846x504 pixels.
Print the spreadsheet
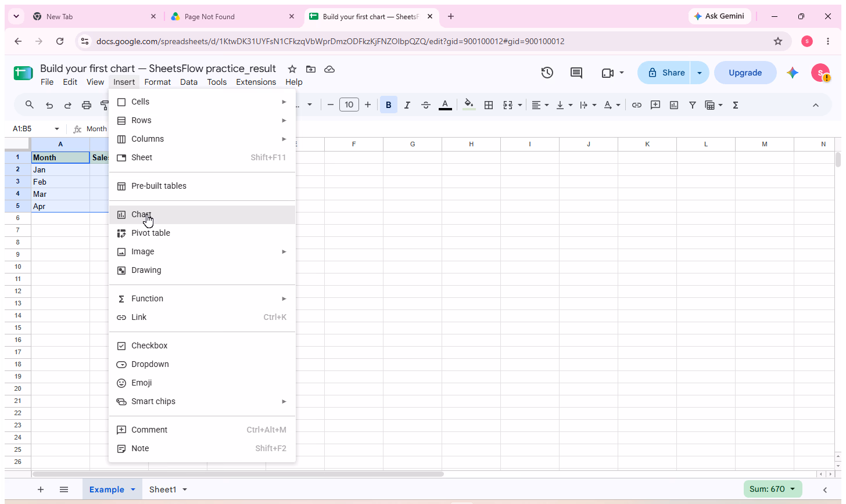click(87, 105)
